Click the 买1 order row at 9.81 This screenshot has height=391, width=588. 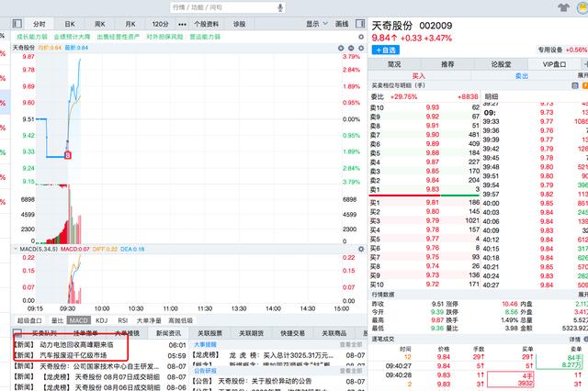click(x=424, y=202)
